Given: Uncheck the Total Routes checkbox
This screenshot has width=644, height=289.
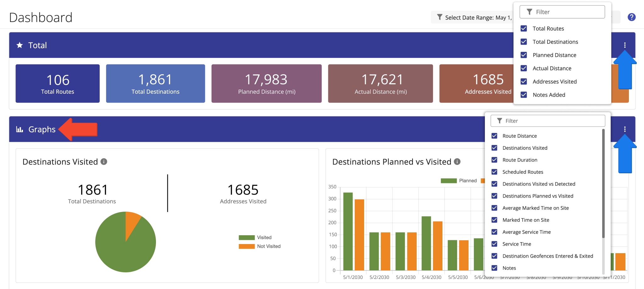Looking at the screenshot, I should coord(524,29).
